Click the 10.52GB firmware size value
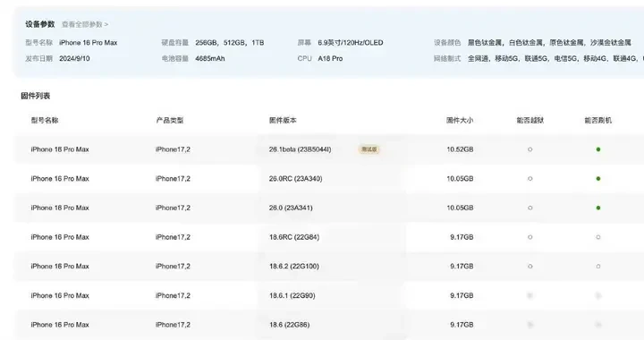Viewport: 644px width, 340px height. 460,149
